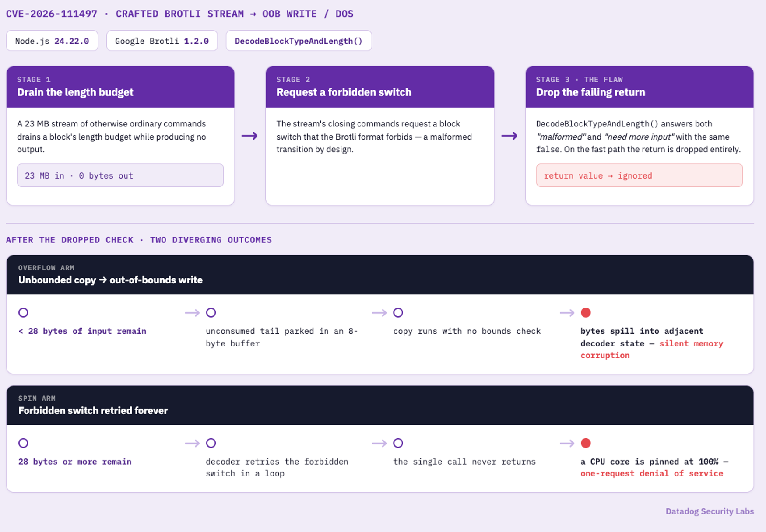This screenshot has width=766, height=532.
Task: Click the circle above 'the single call never returns'
Action: click(398, 443)
